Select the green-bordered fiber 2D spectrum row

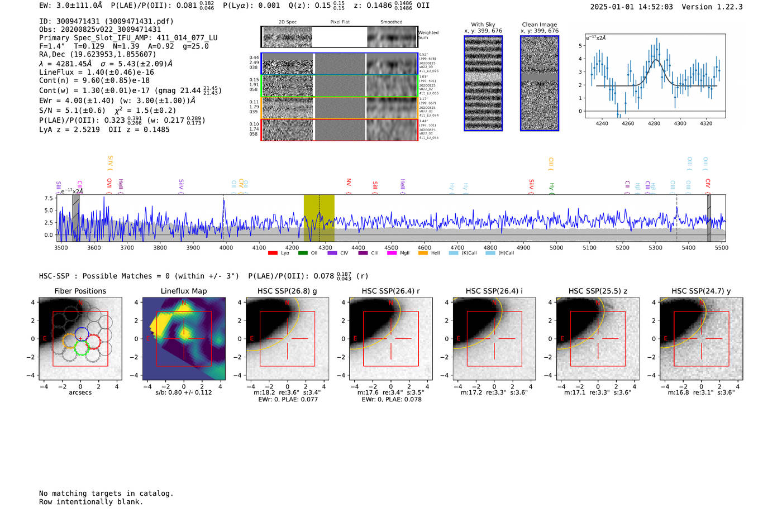(339, 85)
